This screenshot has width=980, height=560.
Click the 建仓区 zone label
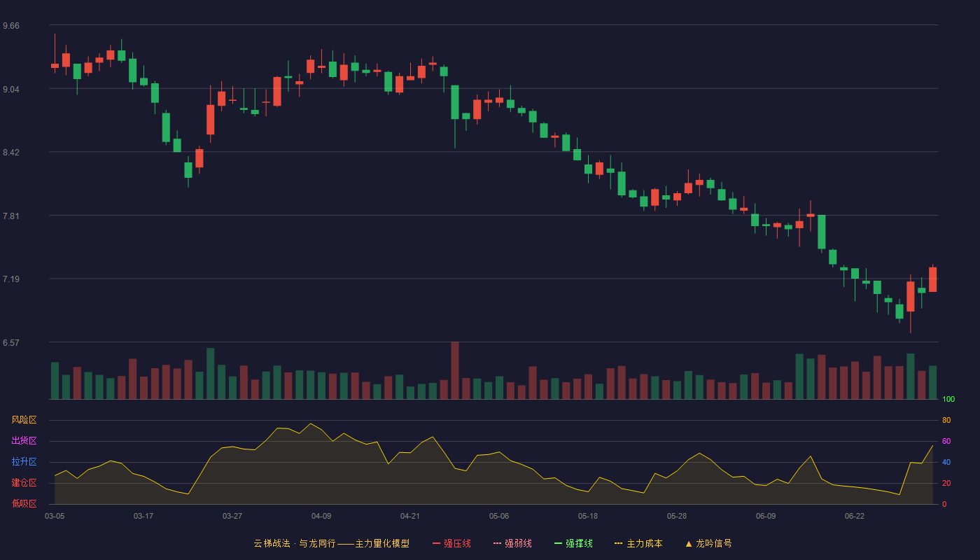[x=24, y=483]
